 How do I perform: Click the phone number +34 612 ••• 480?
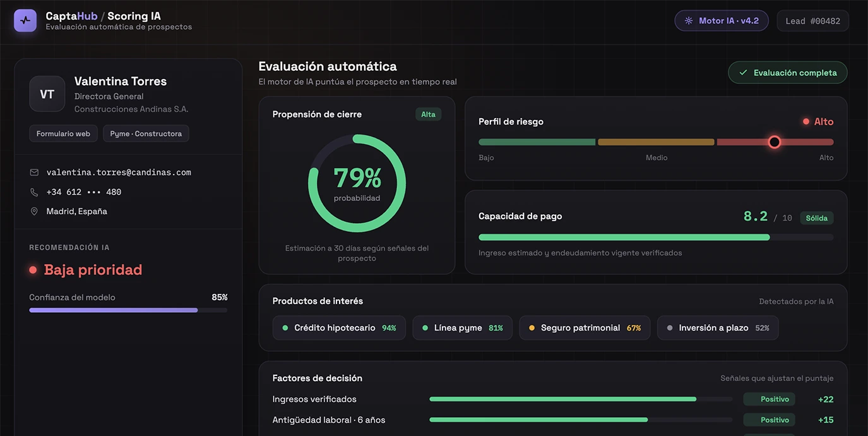point(84,192)
